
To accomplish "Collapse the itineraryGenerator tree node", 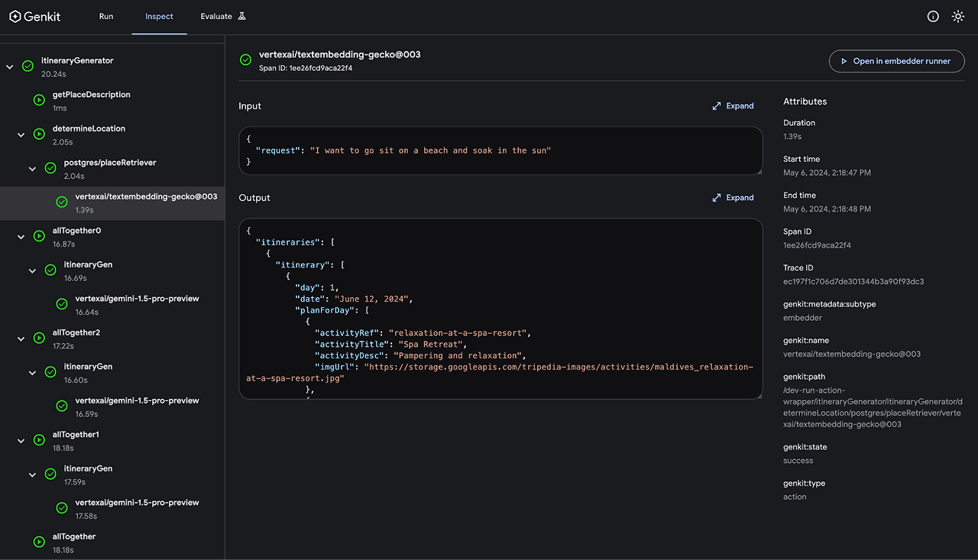I will (x=10, y=67).
